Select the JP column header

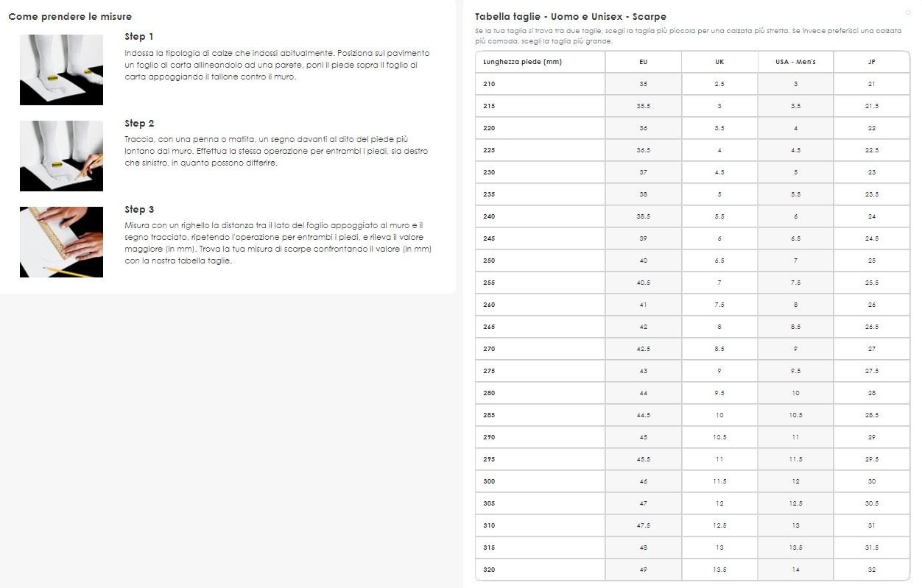(x=872, y=62)
